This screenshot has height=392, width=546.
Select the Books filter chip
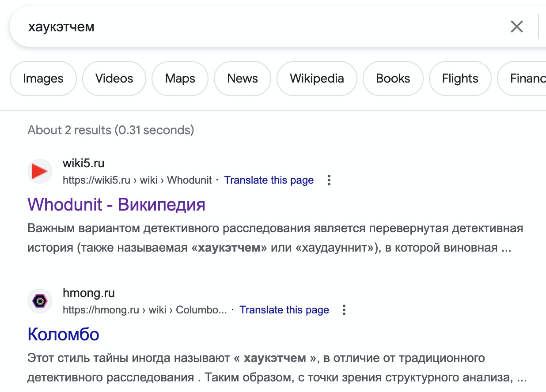tap(393, 79)
